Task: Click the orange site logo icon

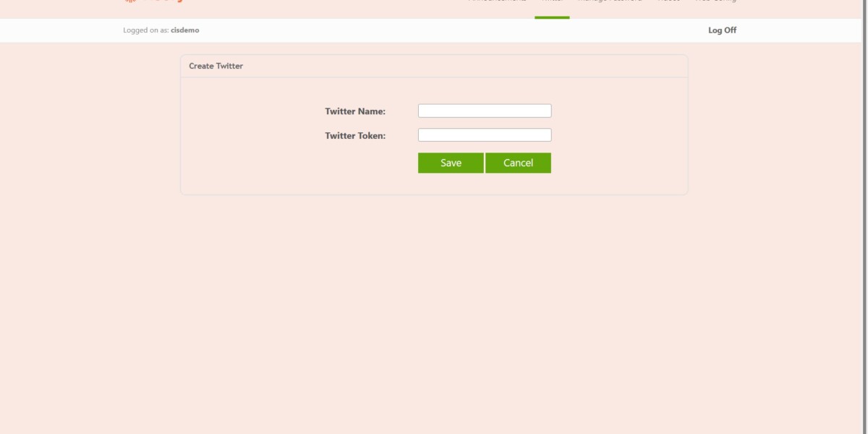Action: click(130, 2)
